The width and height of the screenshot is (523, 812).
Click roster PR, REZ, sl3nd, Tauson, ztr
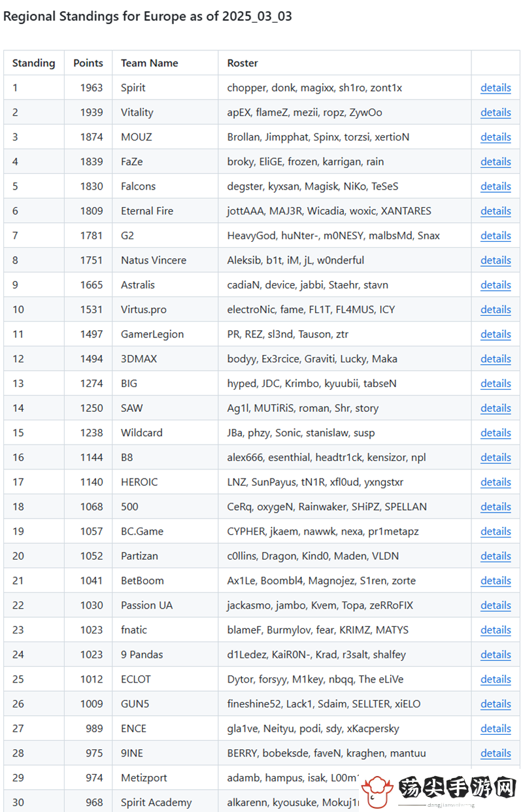tap(288, 334)
